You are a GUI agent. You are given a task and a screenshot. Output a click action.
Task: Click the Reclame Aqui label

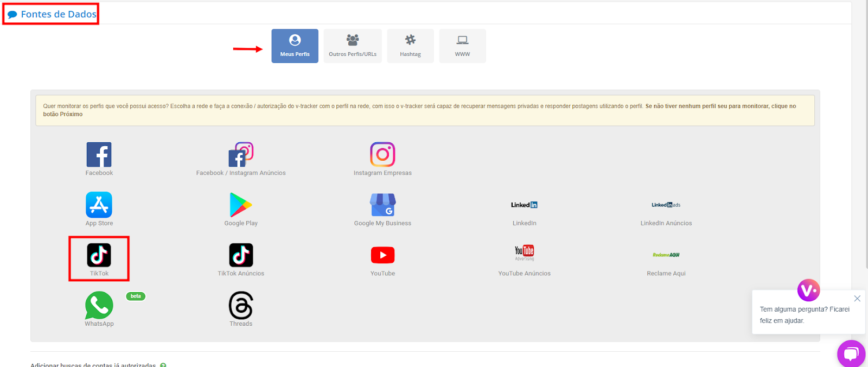click(x=666, y=274)
